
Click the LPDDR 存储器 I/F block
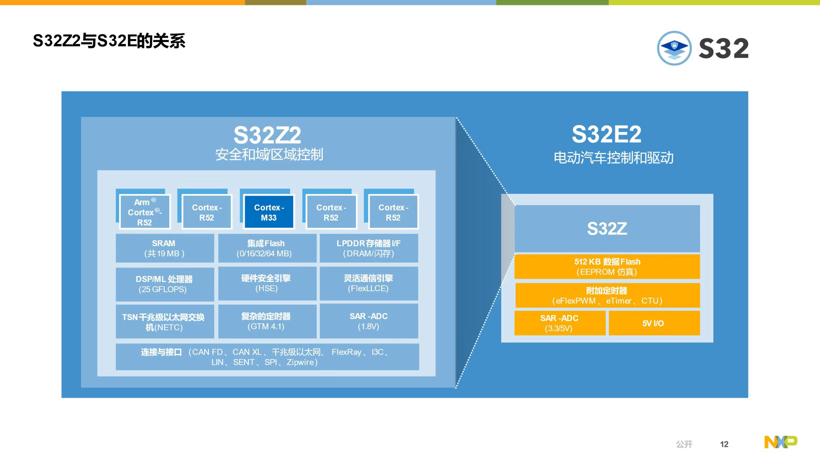pos(368,248)
